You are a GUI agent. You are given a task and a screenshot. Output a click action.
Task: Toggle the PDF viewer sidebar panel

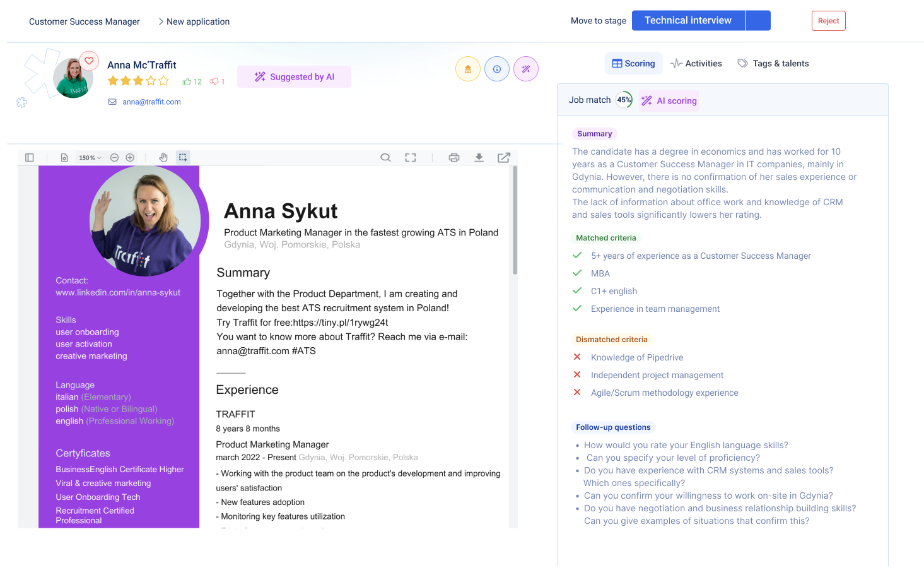(x=30, y=158)
